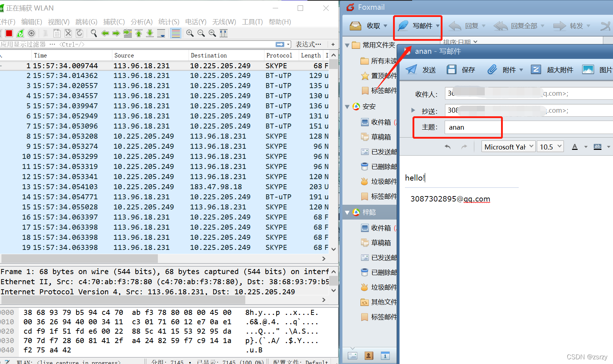Screen dimensions: 613x364
Task: Add a filter button with plus
Action: (x=333, y=44)
